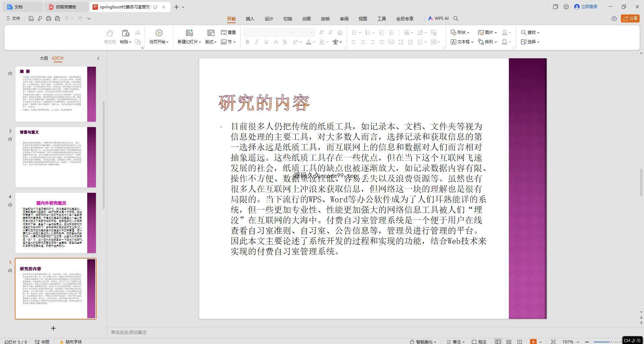The image size is (644, 344).
Task: Open the Layout (版式) dropdown
Action: click(211, 42)
